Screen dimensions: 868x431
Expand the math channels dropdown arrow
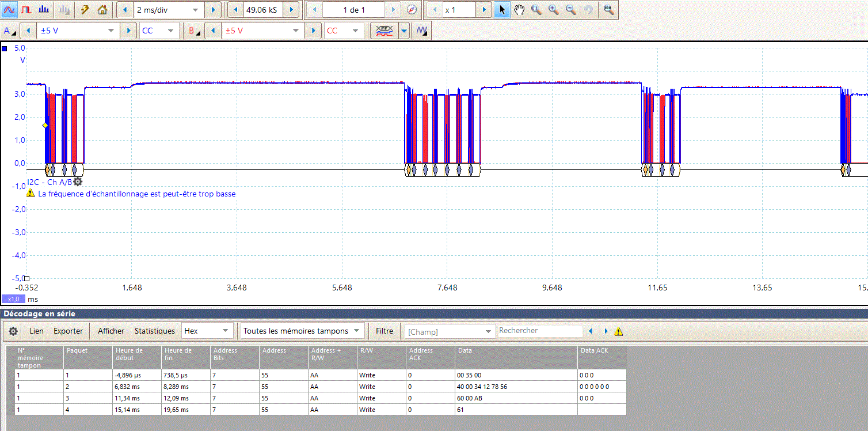tap(404, 31)
